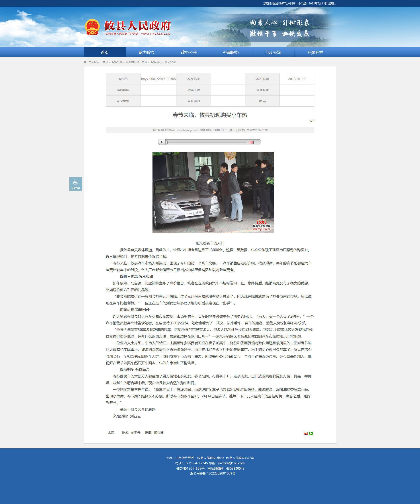Click the audio player play button
Viewport: 420px width, 504px height.
[x=162, y=142]
